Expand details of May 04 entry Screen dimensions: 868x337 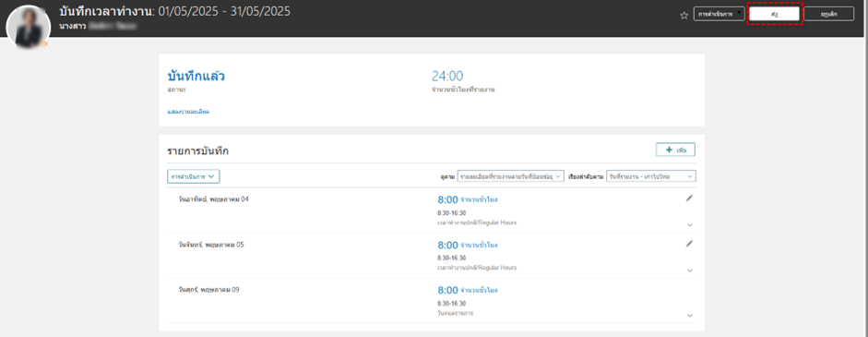point(690,225)
